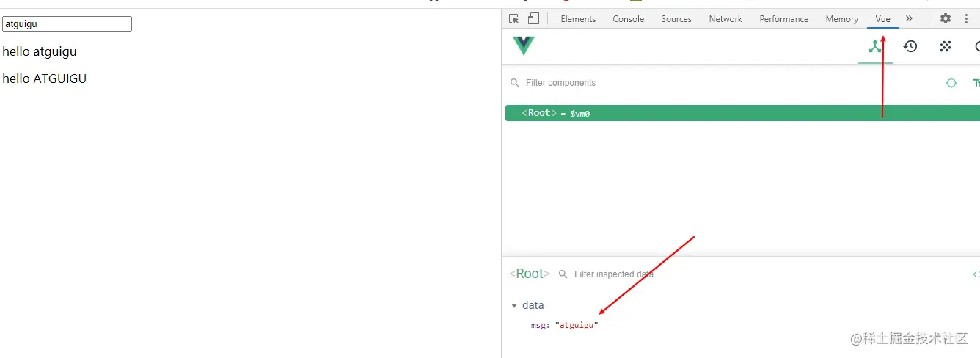Click the Vue logo
The image size is (980, 358).
[x=524, y=46]
